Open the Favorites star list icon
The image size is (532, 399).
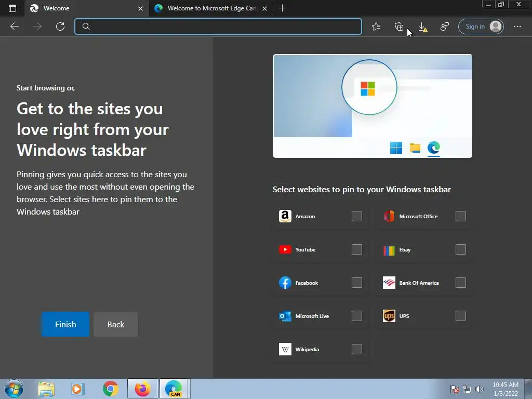[x=376, y=26]
